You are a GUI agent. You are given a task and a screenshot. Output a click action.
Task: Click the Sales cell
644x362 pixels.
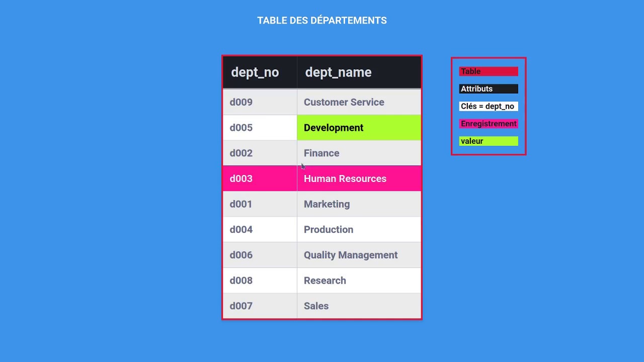coord(359,306)
